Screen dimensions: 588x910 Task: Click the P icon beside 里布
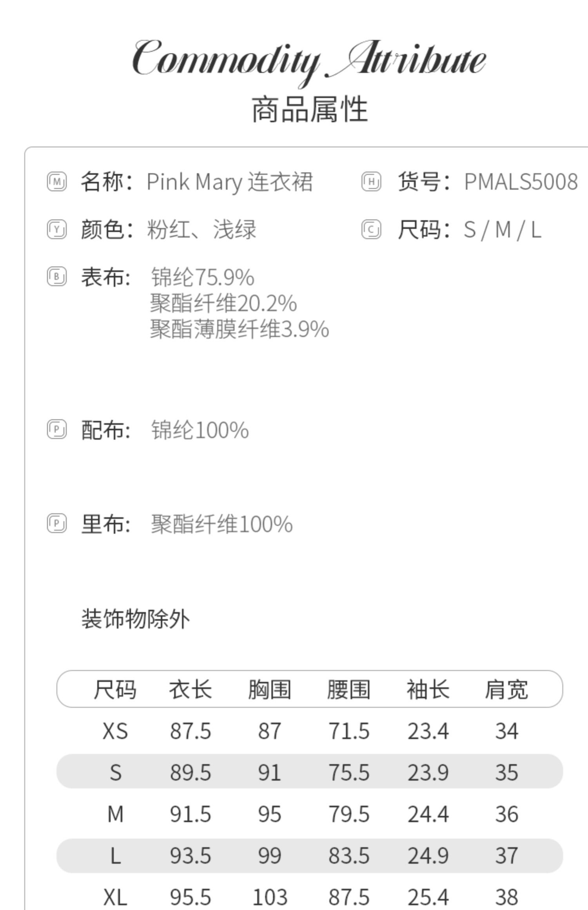click(57, 524)
